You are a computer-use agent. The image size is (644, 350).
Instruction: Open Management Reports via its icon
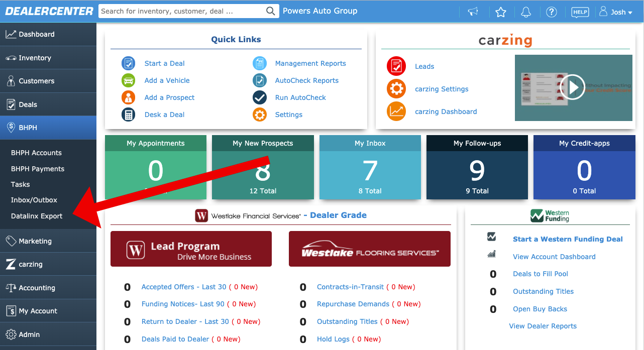[259, 63]
